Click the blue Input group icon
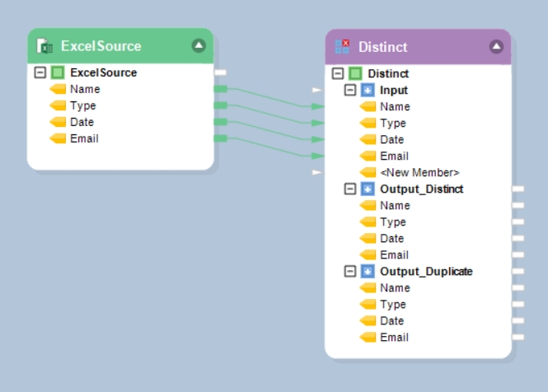Viewport: 548px width, 392px height. coord(368,90)
